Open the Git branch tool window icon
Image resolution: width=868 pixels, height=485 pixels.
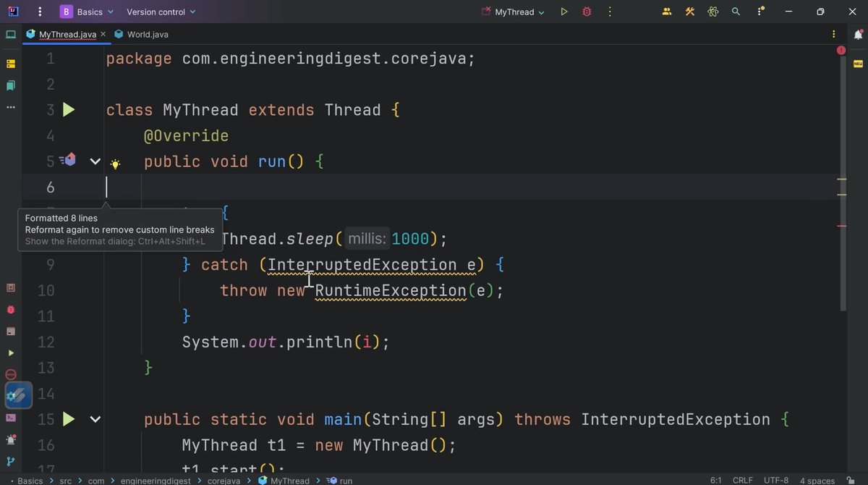pos(11,461)
